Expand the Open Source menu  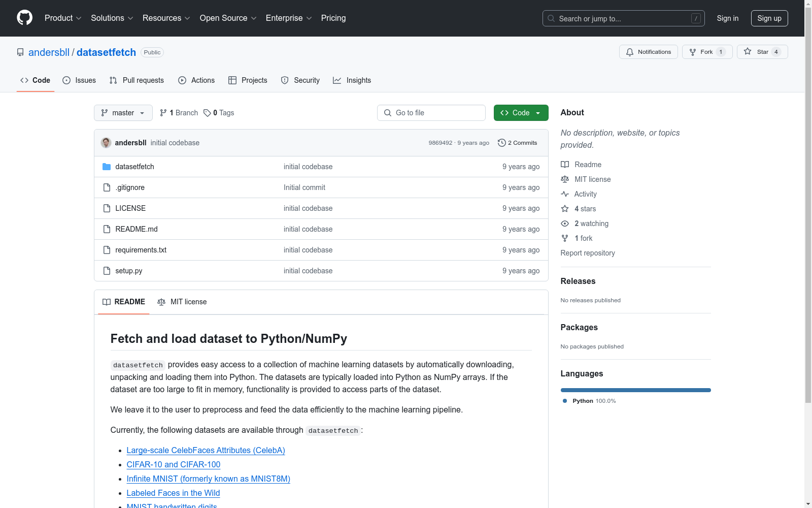click(228, 18)
